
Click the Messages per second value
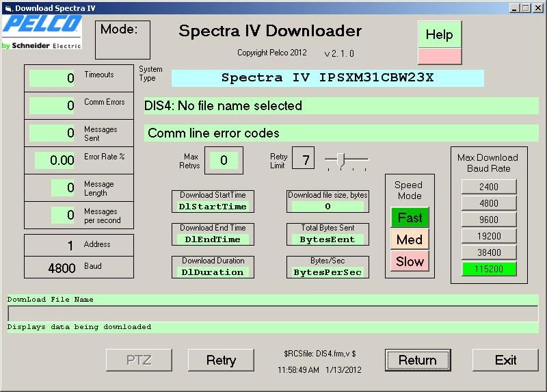tap(63, 215)
